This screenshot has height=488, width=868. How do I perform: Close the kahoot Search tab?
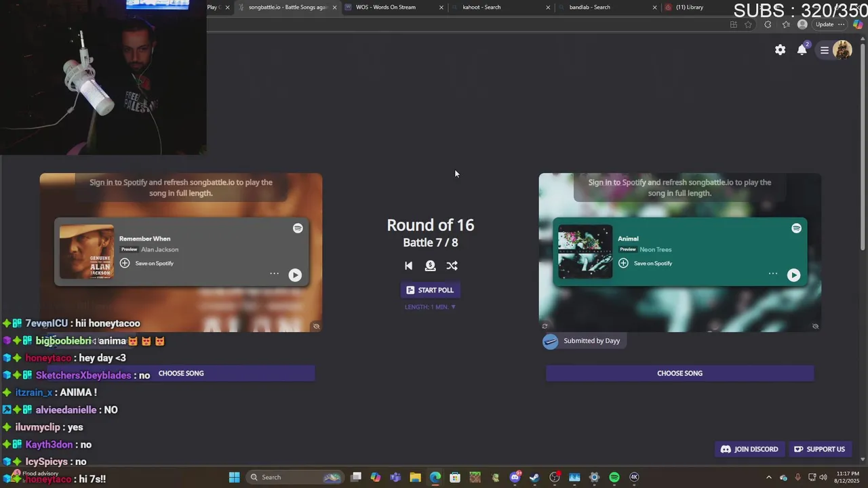(x=548, y=7)
